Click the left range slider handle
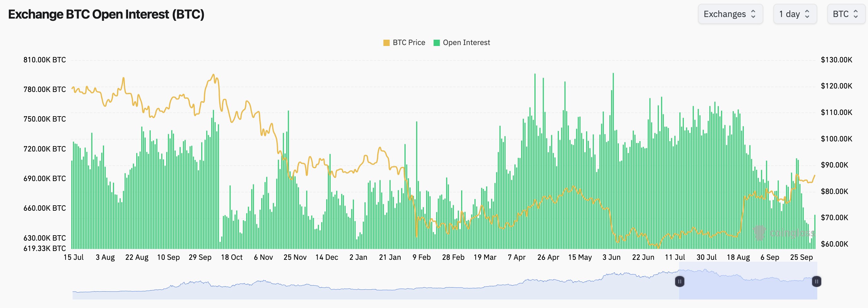The height and width of the screenshot is (308, 868). click(680, 281)
